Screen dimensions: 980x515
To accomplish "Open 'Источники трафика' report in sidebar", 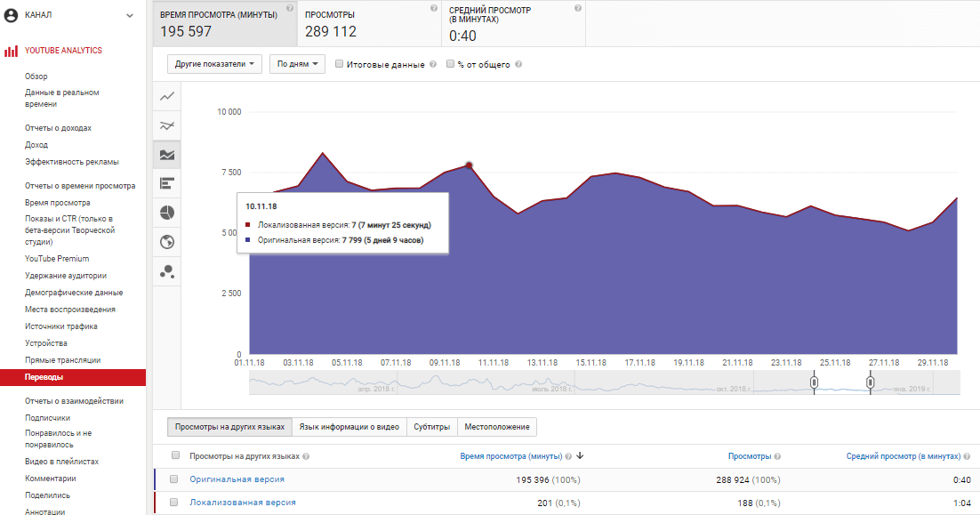I will (x=61, y=326).
